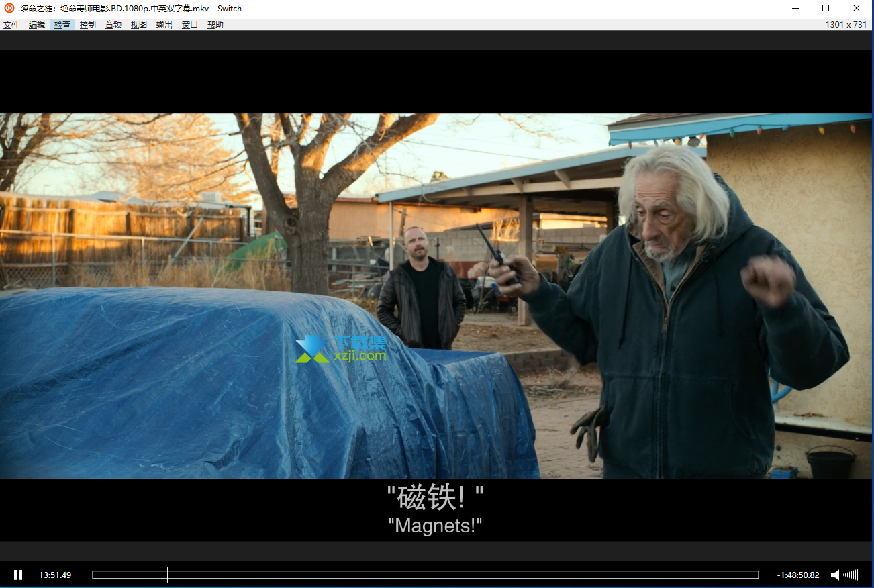
Task: Open the 检查 menu
Action: coord(62,25)
